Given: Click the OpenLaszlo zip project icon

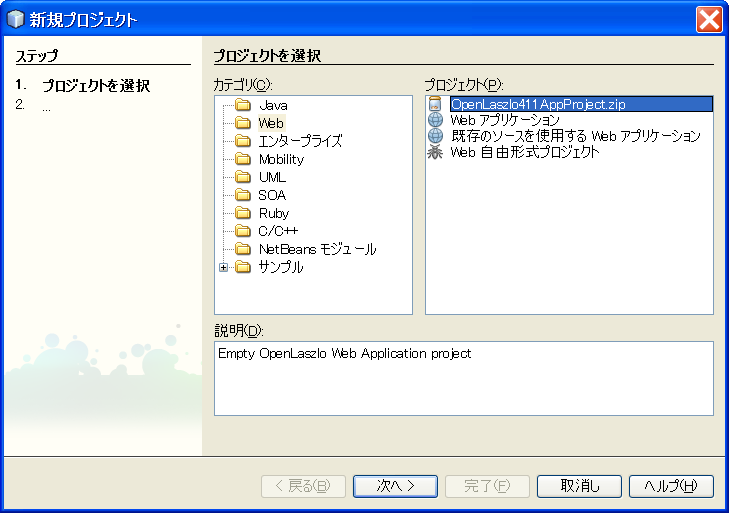Looking at the screenshot, I should click(435, 104).
